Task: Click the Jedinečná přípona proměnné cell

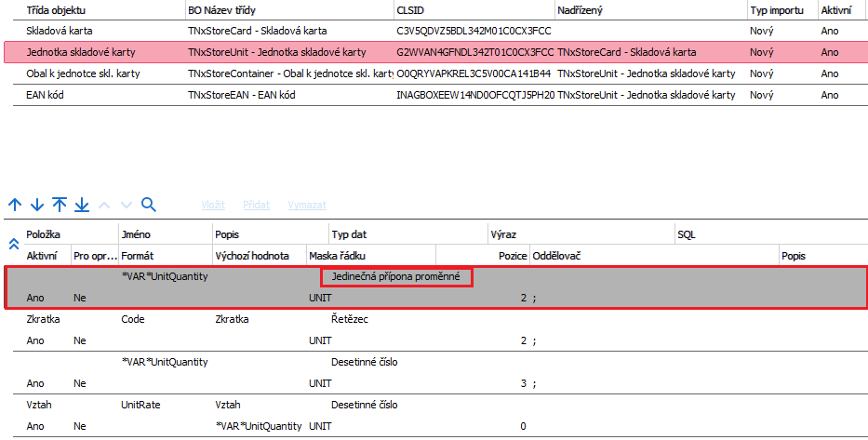Action: click(397, 276)
